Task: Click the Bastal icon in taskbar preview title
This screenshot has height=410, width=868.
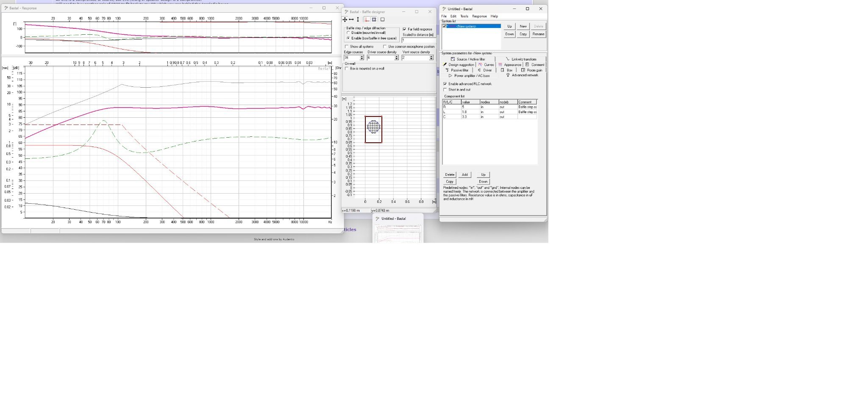Action: (377, 219)
